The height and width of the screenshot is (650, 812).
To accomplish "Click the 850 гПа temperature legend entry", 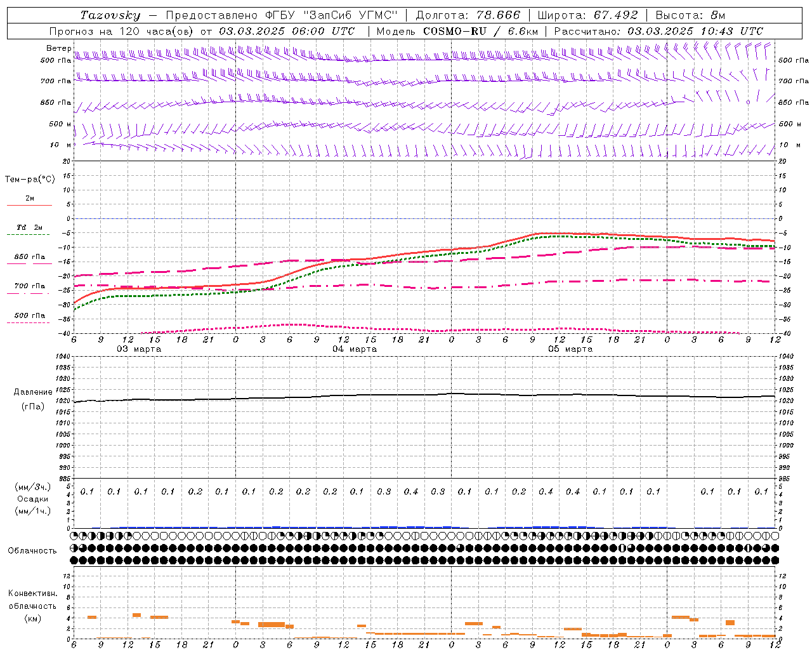I will coord(29,257).
